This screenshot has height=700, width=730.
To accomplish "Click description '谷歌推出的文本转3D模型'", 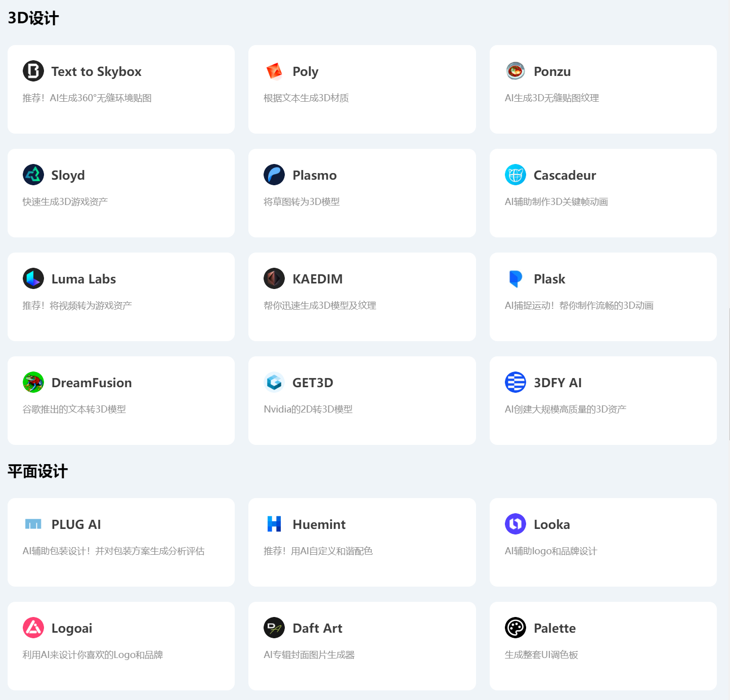I will (x=74, y=409).
